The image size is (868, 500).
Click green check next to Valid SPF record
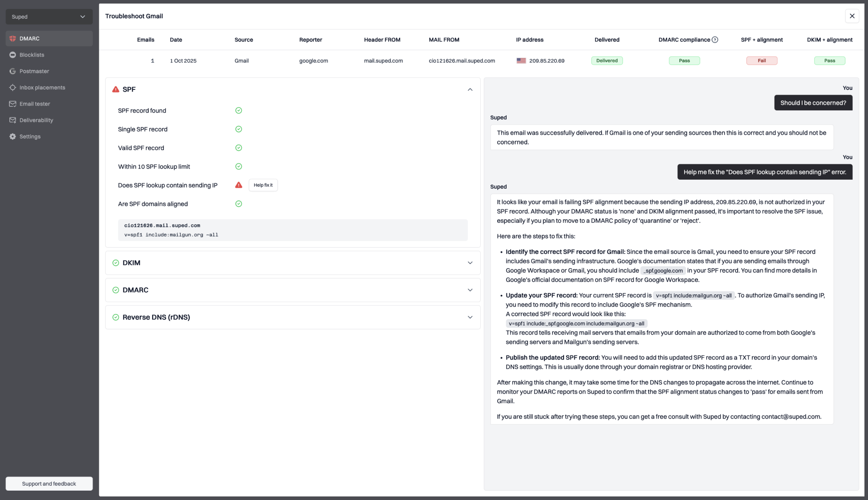point(239,148)
